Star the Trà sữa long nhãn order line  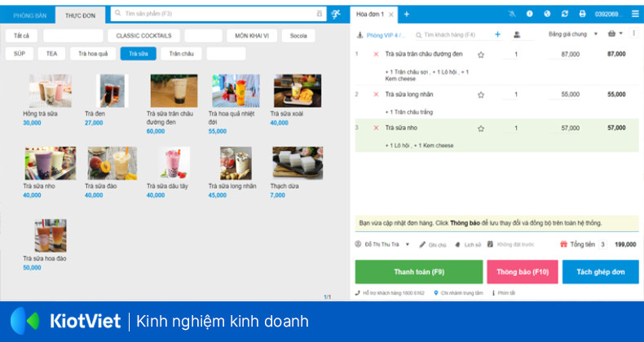[480, 94]
